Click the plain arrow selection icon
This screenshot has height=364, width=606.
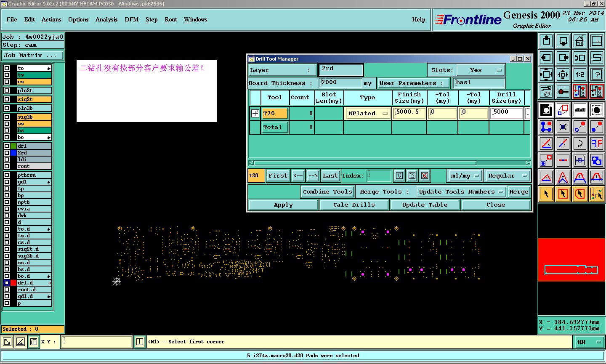click(546, 194)
